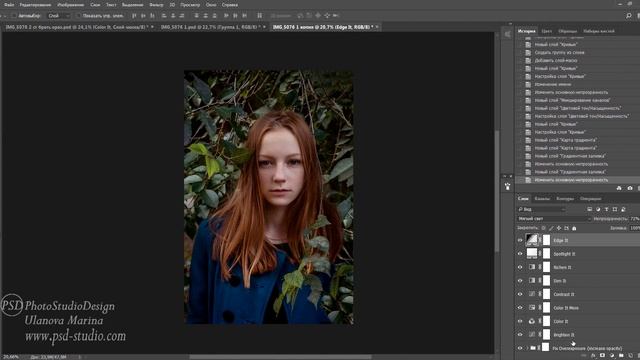Open the Файл menu
Screen dimensions: 640x360
[x=9, y=5]
